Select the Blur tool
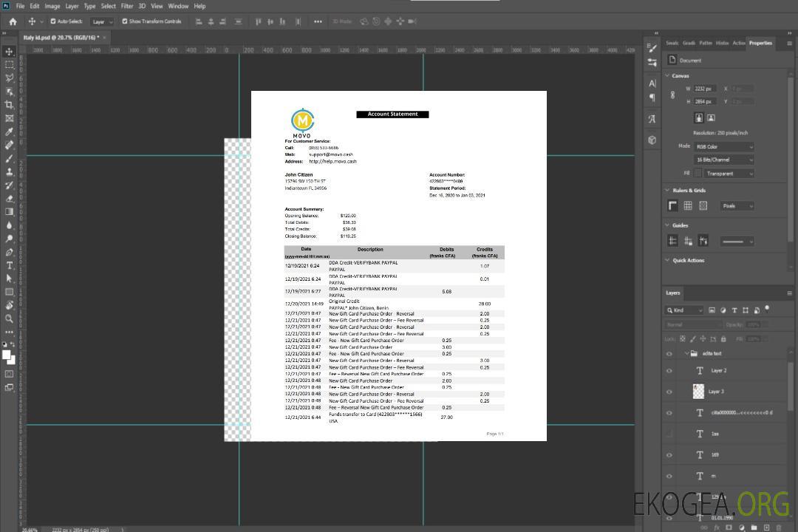Screen dimensions: 798x532 pos(9,225)
